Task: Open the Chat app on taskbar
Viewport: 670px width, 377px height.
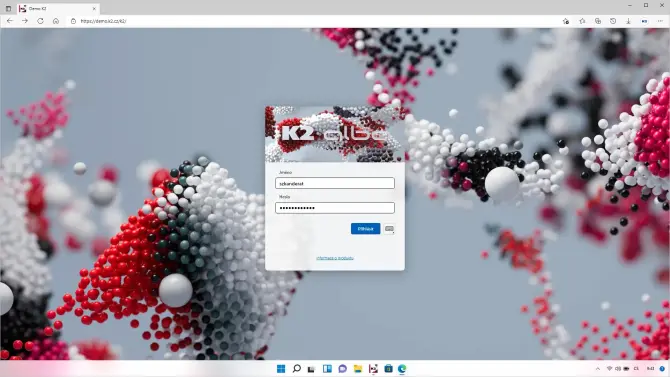Action: 342,368
